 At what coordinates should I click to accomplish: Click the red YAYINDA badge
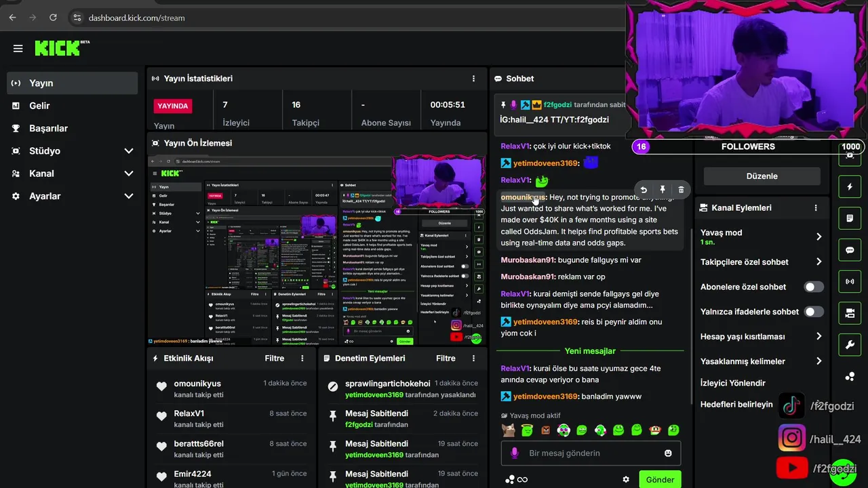(x=173, y=106)
